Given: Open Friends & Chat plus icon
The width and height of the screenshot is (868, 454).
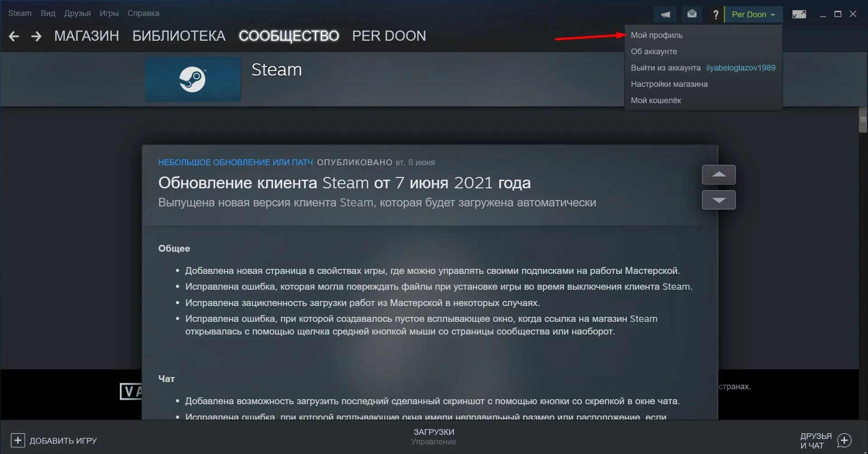Looking at the screenshot, I should point(844,440).
